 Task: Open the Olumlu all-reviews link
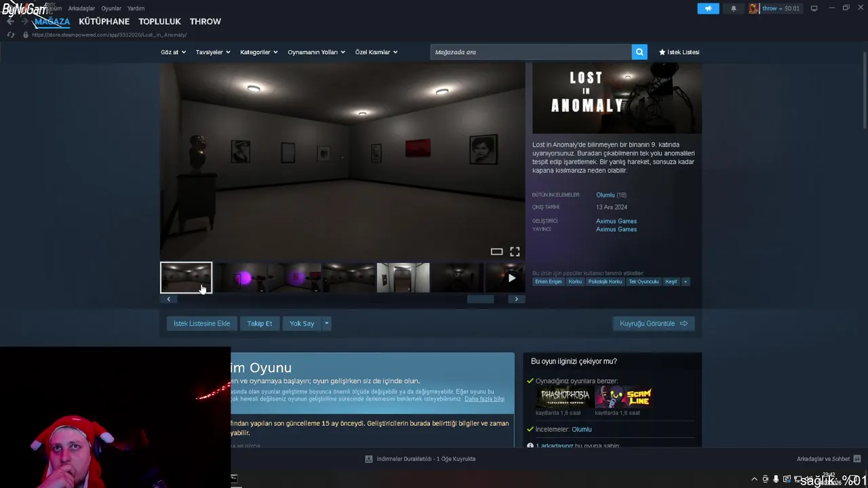(605, 195)
